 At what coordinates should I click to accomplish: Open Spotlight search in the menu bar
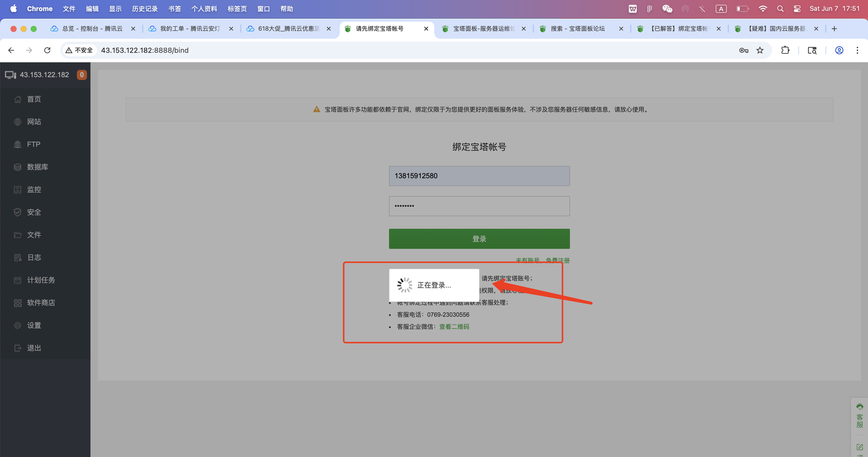(x=780, y=9)
